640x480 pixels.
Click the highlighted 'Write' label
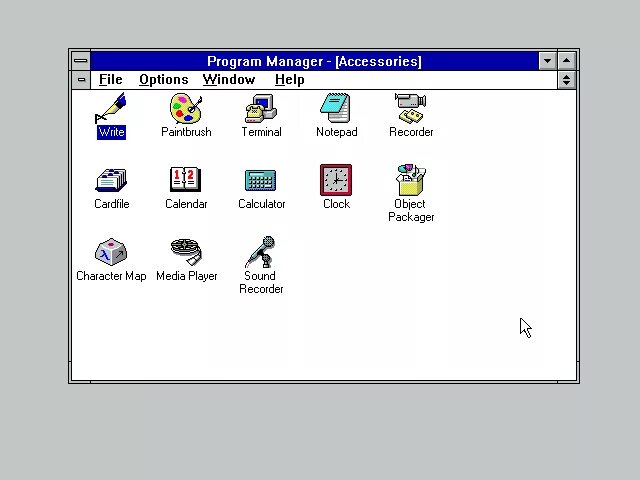pos(111,132)
